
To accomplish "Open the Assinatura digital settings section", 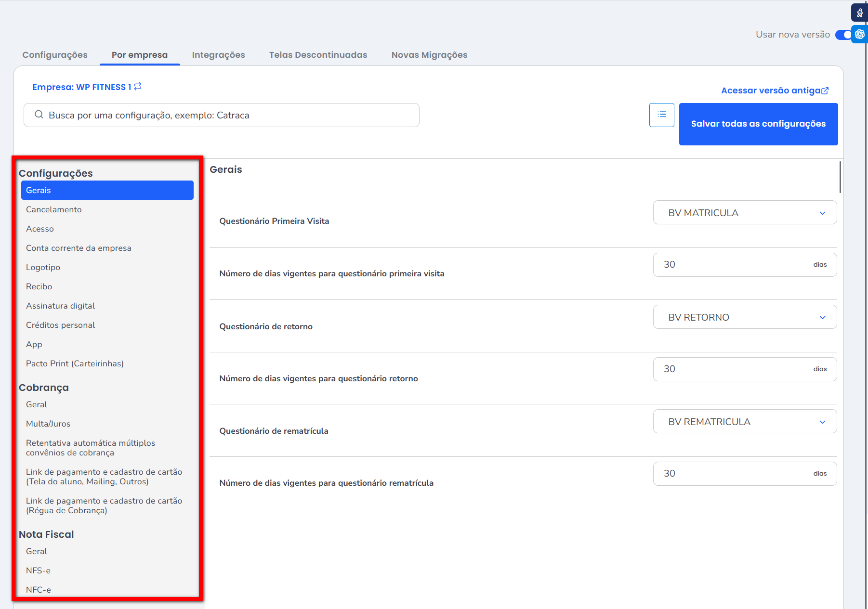I will (61, 306).
